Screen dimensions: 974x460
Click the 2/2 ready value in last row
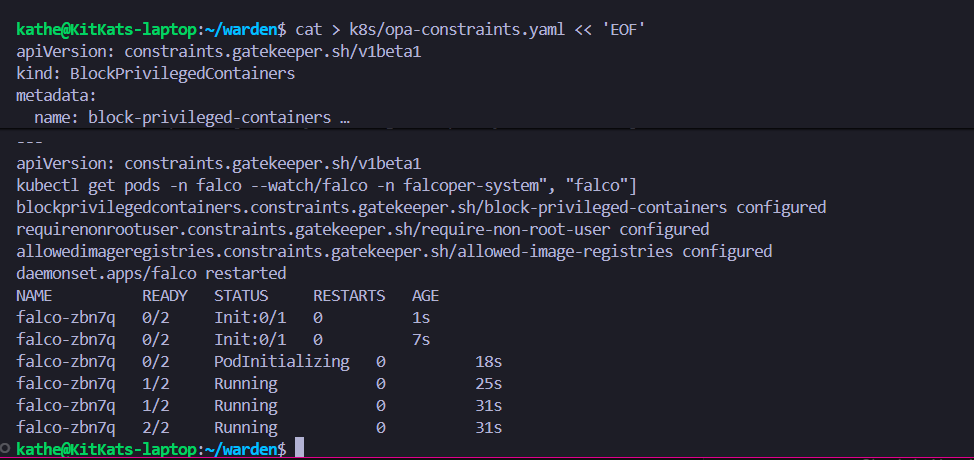click(156, 428)
